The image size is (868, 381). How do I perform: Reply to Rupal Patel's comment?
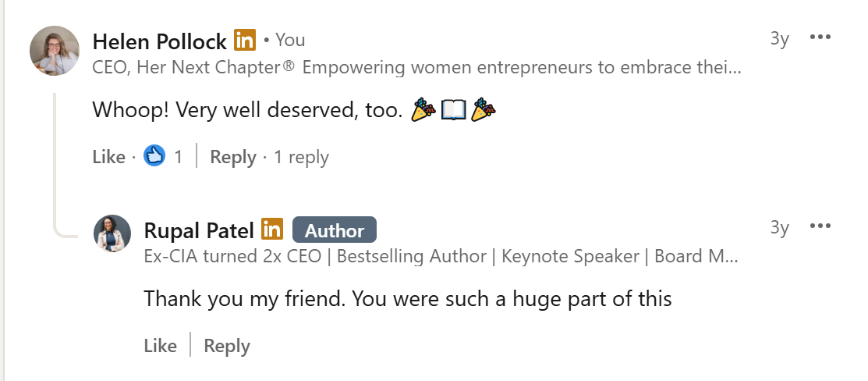click(227, 346)
